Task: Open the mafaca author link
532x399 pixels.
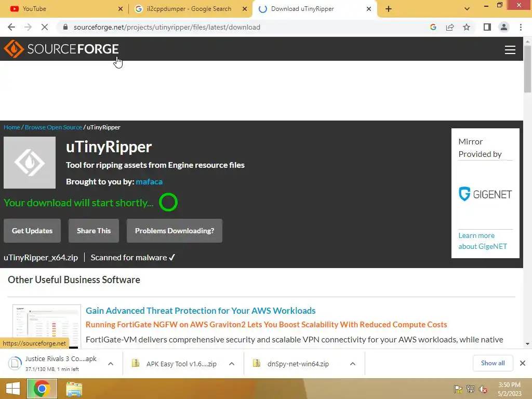Action: click(149, 181)
